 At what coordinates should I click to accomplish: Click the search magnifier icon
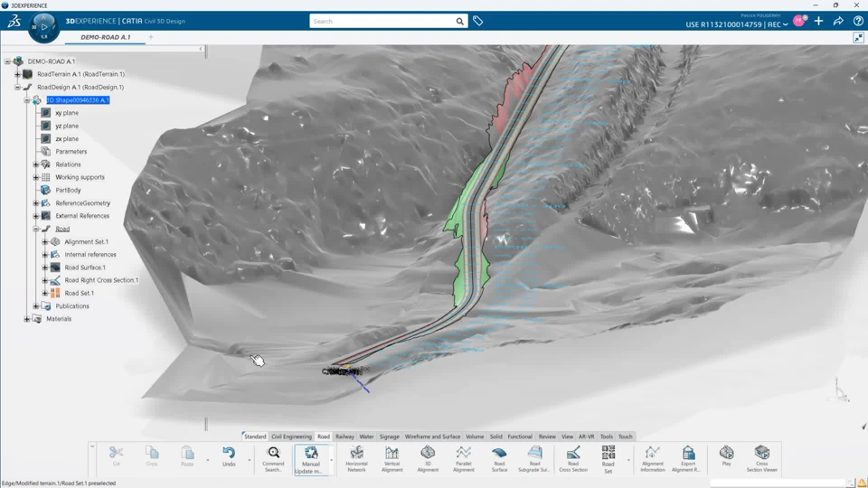pyautogui.click(x=459, y=22)
